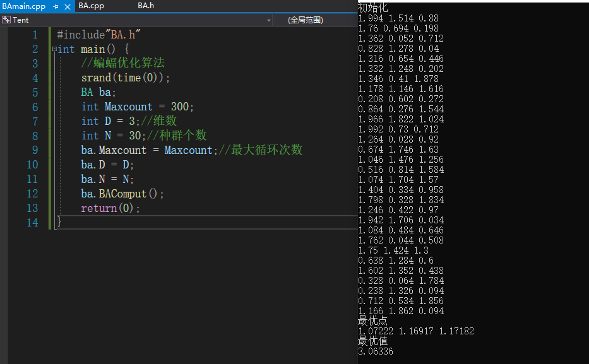This screenshot has height=364, width=589.
Task: Click the return(0) statement
Action: [x=110, y=208]
